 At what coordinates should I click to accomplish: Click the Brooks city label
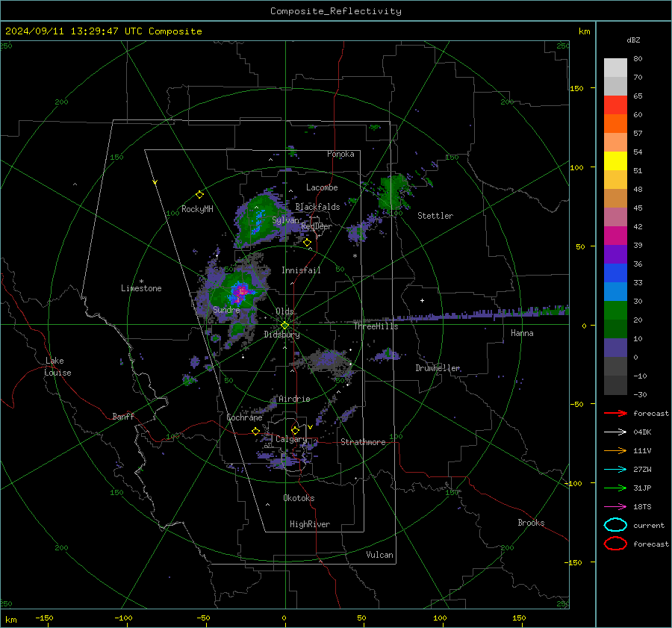531,523
